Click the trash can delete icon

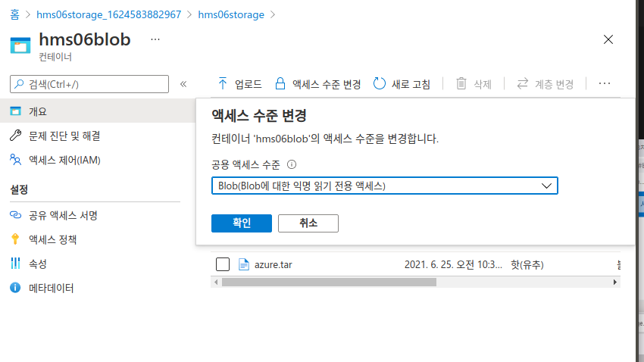[x=461, y=84]
